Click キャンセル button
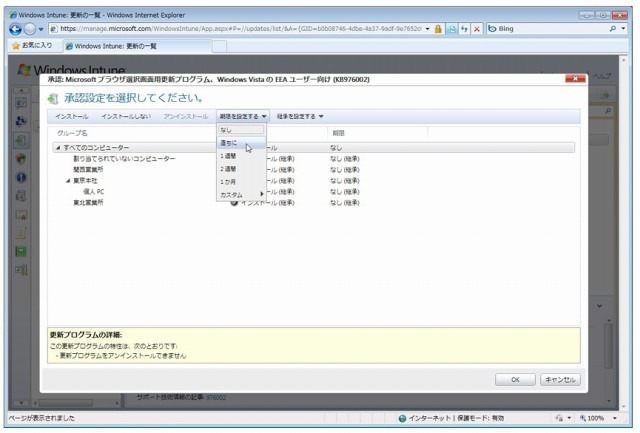The width and height of the screenshot is (640, 433). 560,380
